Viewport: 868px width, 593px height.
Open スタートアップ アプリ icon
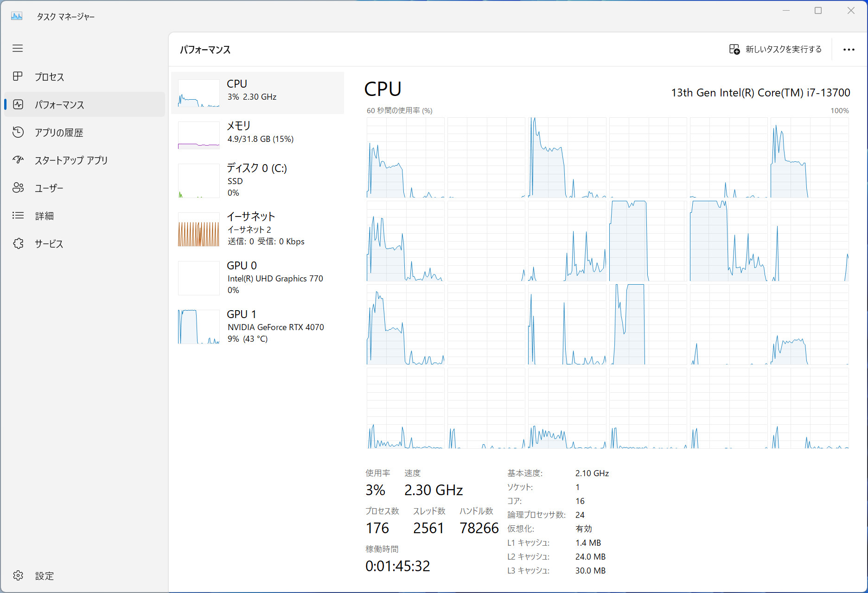tap(18, 160)
